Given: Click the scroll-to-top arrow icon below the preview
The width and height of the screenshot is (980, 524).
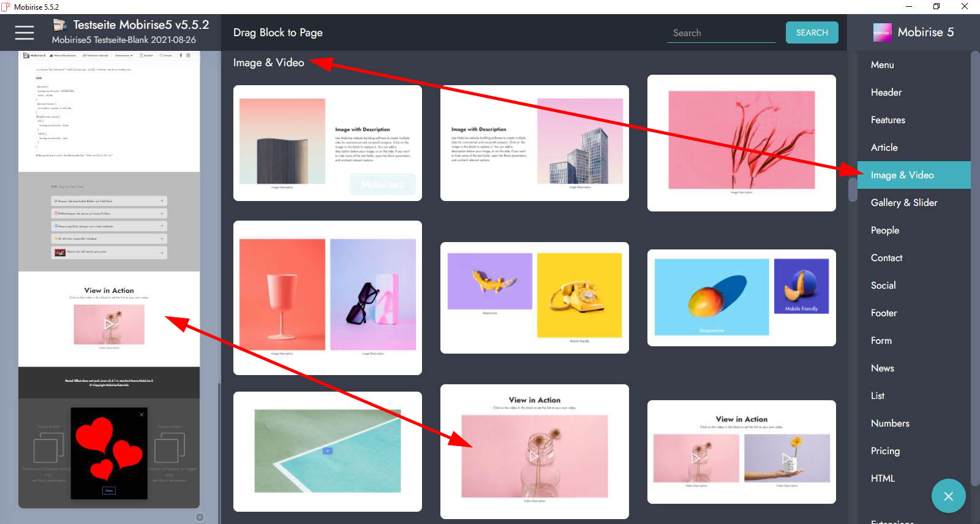Looking at the screenshot, I should [x=200, y=517].
